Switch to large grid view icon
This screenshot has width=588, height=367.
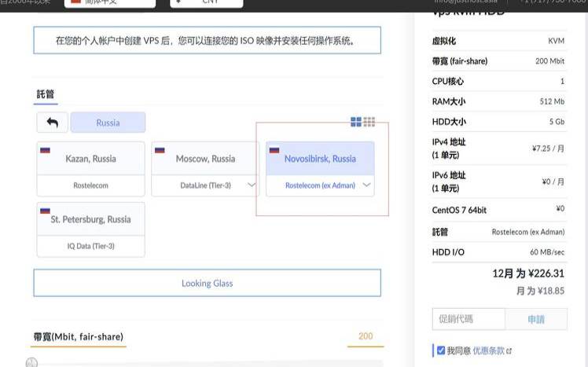356,122
